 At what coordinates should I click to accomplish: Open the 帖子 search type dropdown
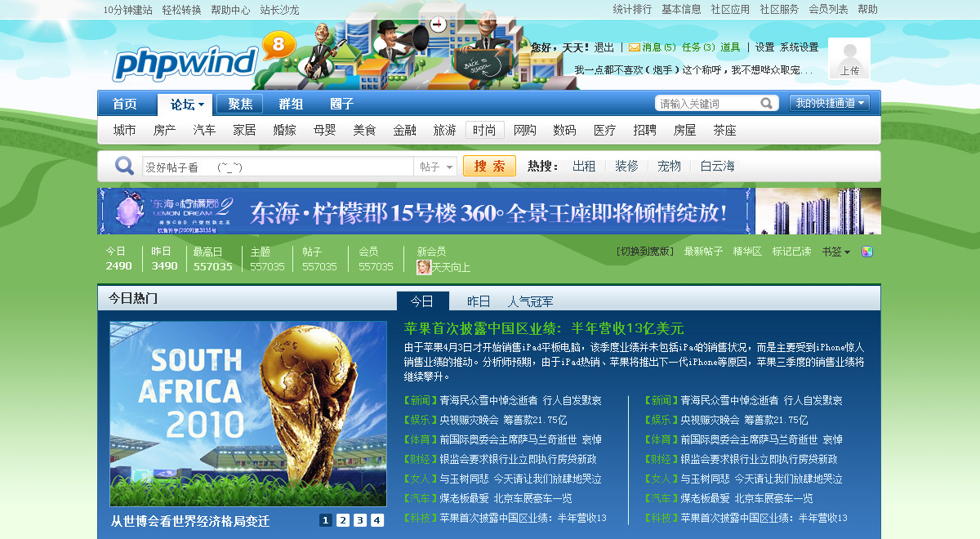tap(435, 167)
